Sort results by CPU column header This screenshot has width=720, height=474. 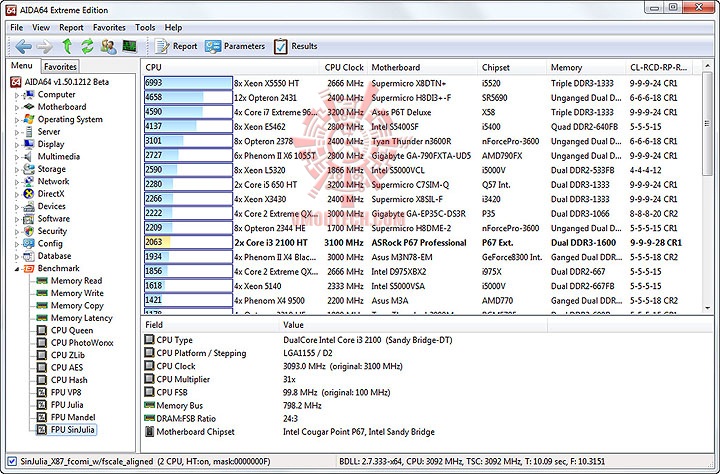[x=230, y=67]
